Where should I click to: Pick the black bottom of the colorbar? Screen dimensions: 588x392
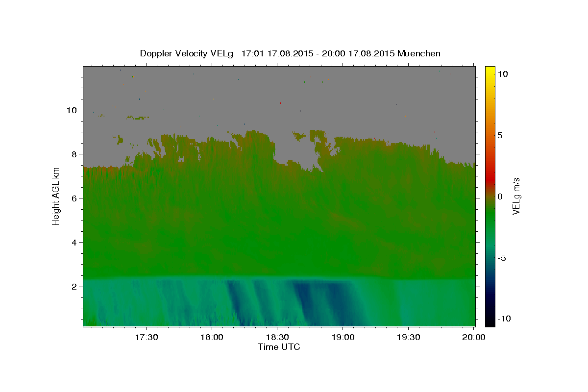click(490, 322)
